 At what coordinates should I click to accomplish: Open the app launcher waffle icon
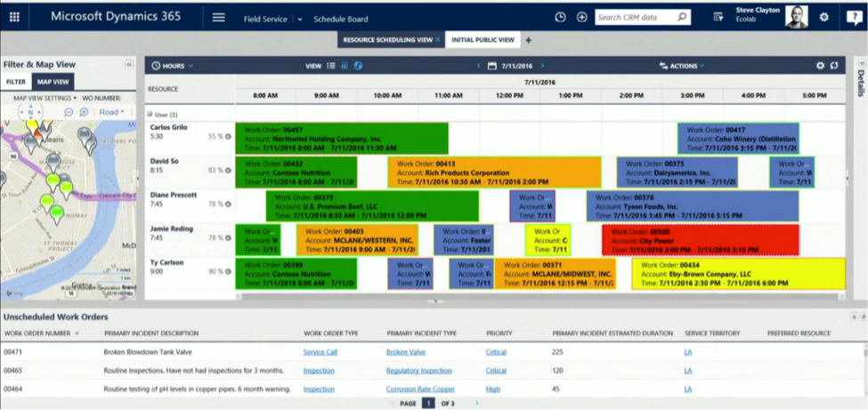tap(14, 17)
